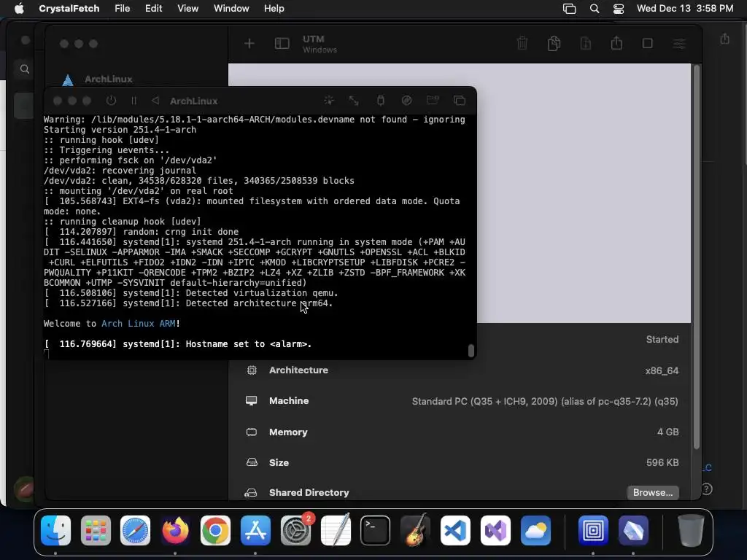Open Spotlight search in the menu bar
Viewport: 747px width, 560px height.
(594, 9)
